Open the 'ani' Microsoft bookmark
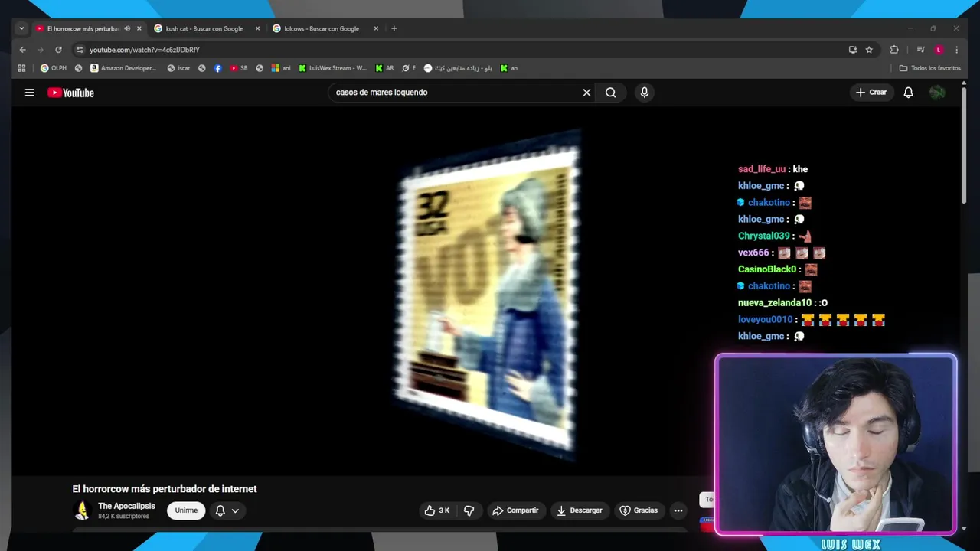The image size is (980, 551). click(281, 68)
